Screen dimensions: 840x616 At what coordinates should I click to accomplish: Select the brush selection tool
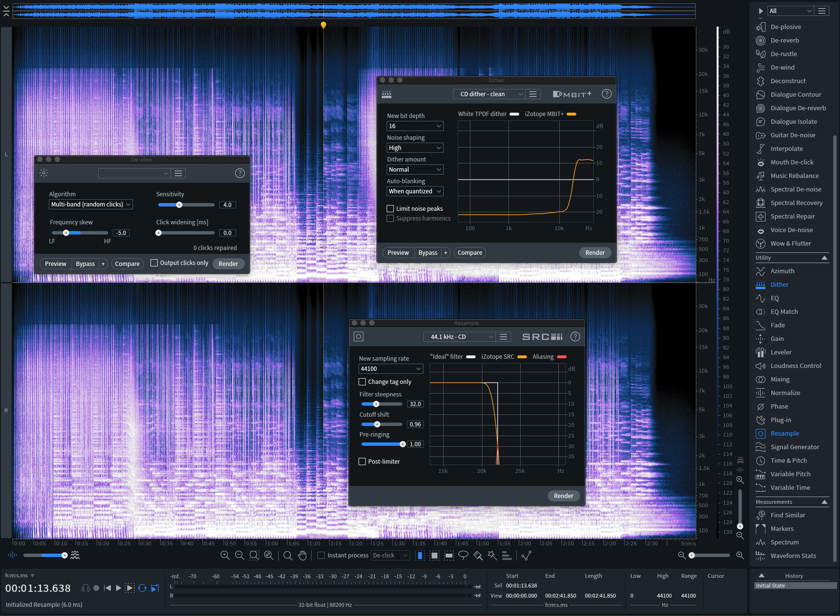pyautogui.click(x=478, y=556)
